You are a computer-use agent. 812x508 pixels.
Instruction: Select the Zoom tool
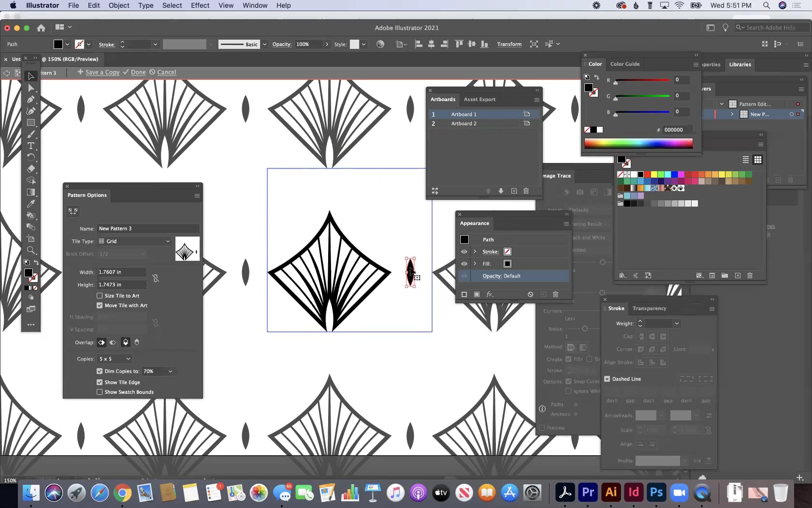(31, 250)
